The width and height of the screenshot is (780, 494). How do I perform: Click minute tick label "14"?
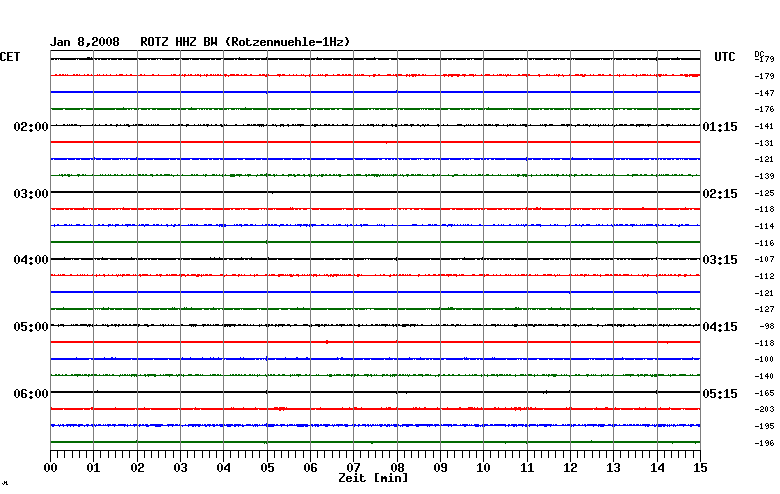[657, 468]
